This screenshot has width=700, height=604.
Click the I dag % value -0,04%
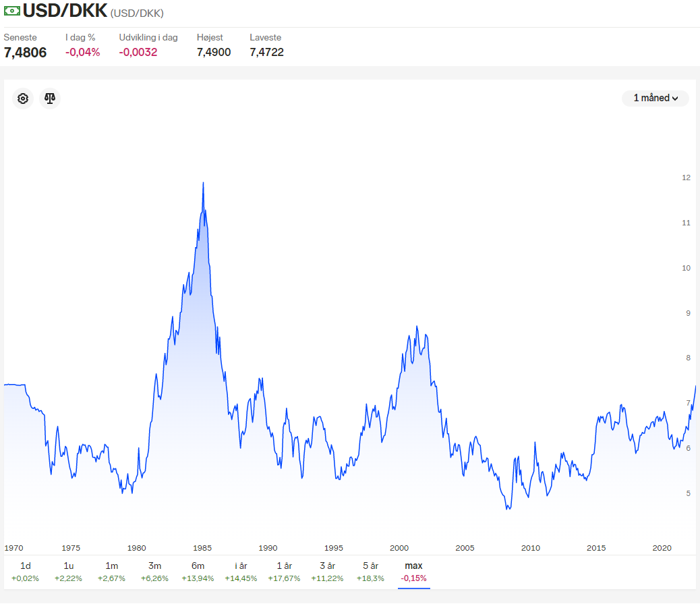[82, 52]
